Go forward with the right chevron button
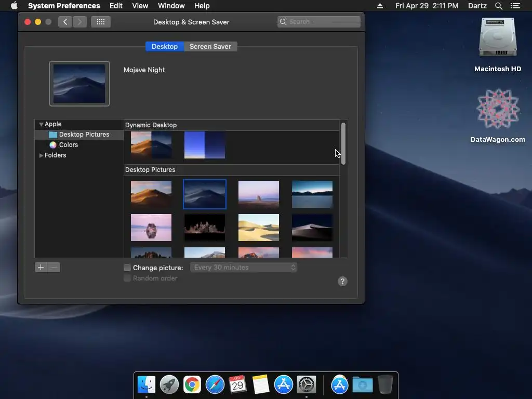This screenshot has width=532, height=399. click(x=79, y=22)
